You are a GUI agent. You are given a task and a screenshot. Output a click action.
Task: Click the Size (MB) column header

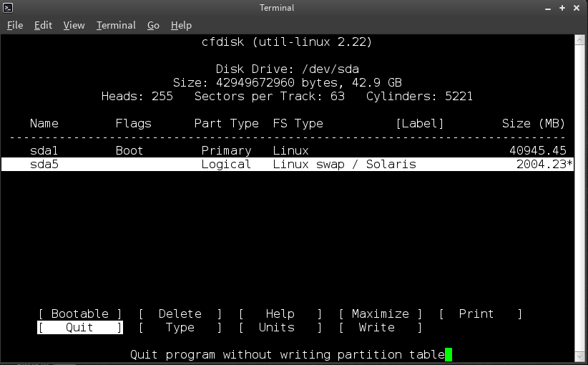[534, 123]
